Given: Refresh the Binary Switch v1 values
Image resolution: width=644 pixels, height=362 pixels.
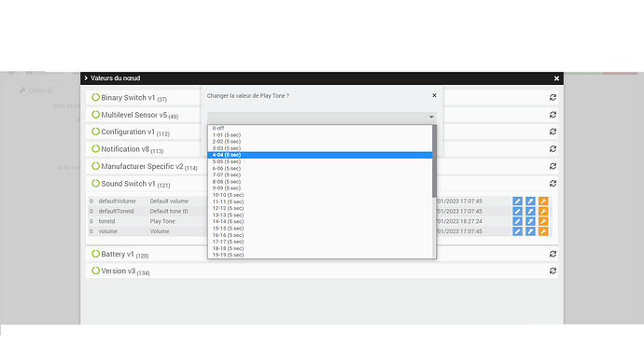Looking at the screenshot, I should [553, 98].
